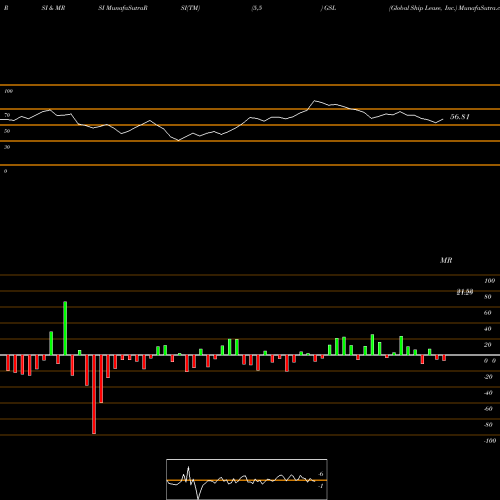
Task: Click the 'SI MunafaSutraR' header text
Action: (123, 8)
